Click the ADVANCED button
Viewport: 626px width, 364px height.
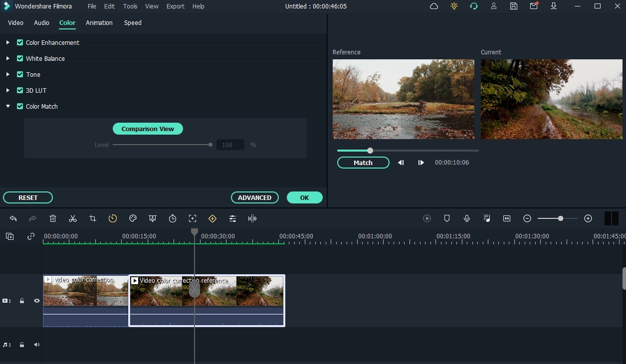(x=254, y=197)
